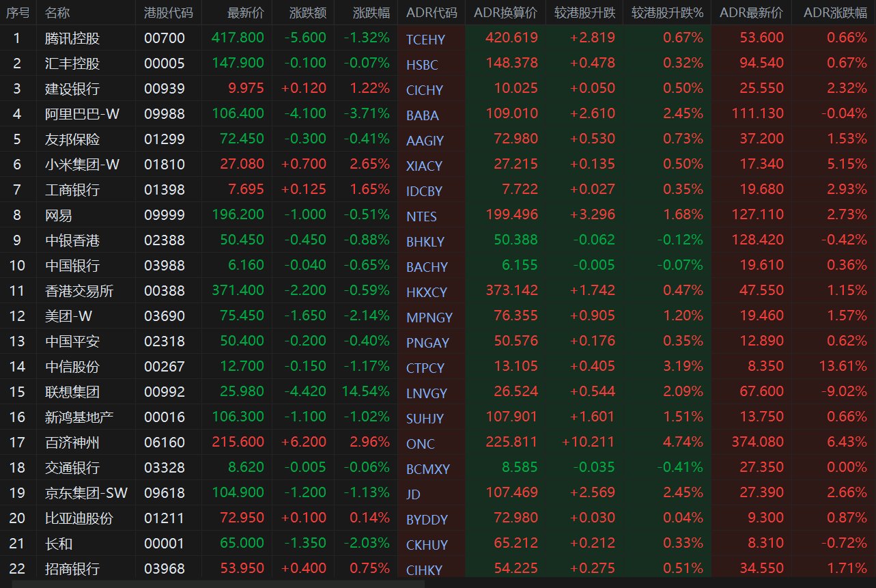Open the 建设银行 row name
Viewport: 876px width, 588px height.
pyautogui.click(x=72, y=89)
